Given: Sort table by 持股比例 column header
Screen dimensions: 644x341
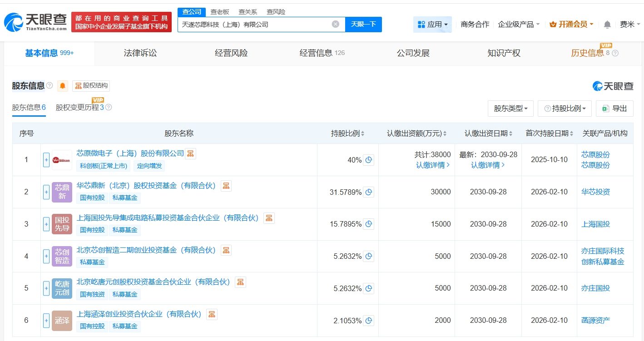Looking at the screenshot, I should tap(347, 133).
